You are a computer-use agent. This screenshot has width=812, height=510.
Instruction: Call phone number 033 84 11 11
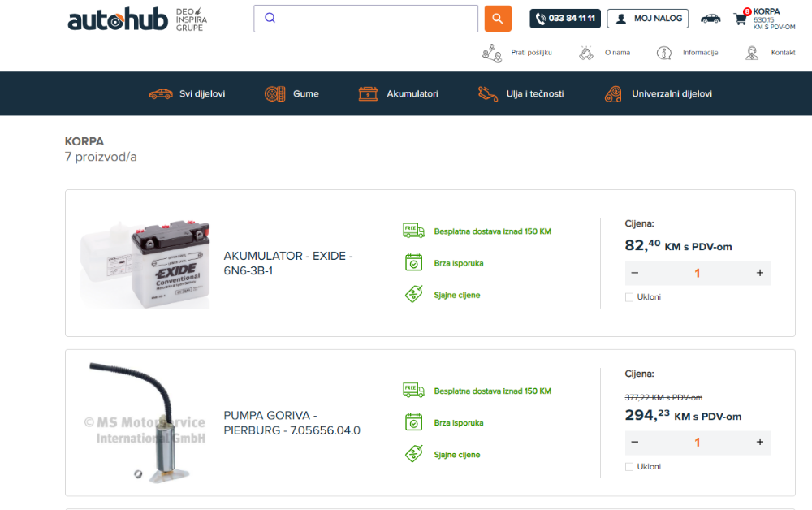(565, 19)
